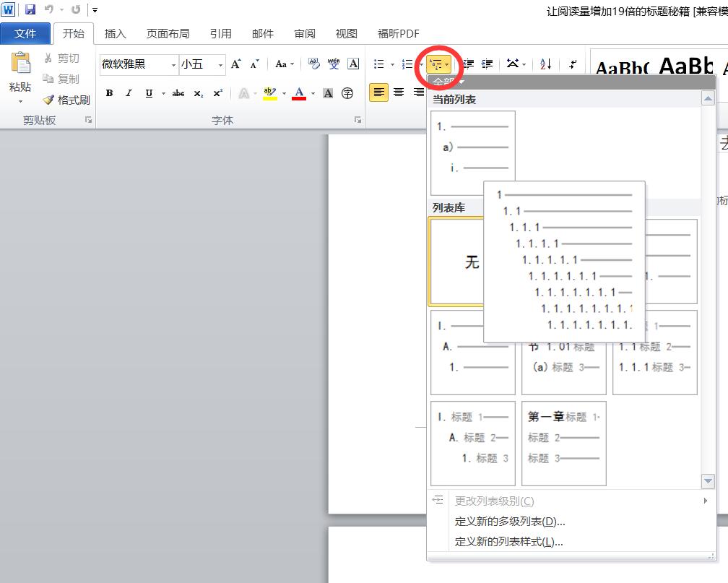
Task: Pick the 第一章 标题 list style
Action: click(x=563, y=444)
